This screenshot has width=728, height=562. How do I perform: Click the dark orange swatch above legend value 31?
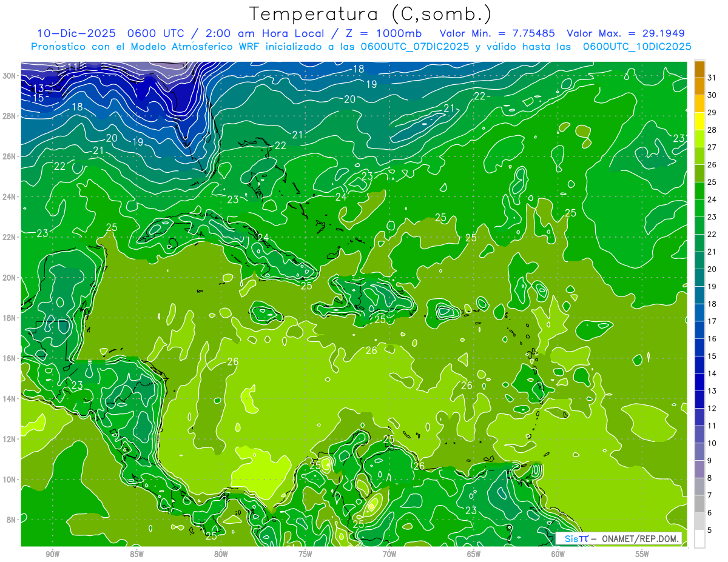699,69
